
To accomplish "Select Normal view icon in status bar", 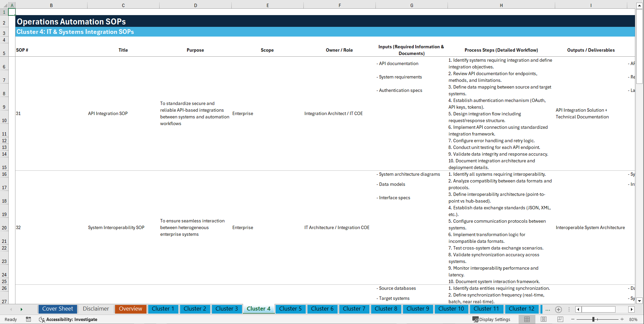I will point(527,319).
